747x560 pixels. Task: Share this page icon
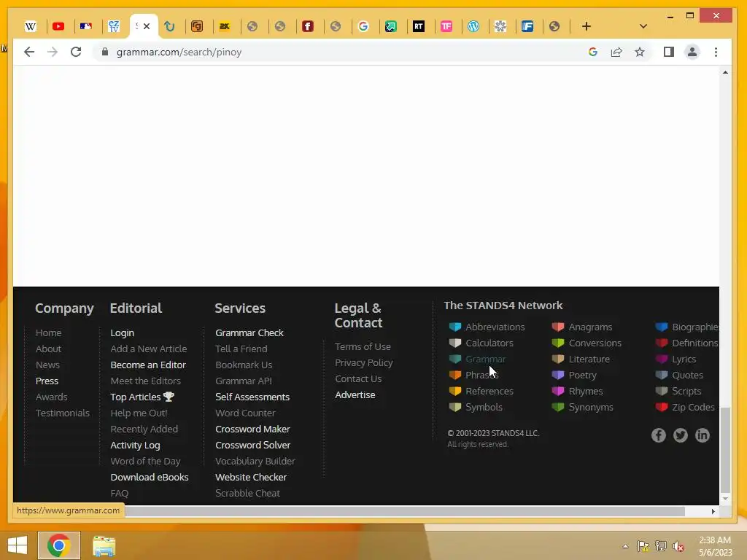point(616,52)
